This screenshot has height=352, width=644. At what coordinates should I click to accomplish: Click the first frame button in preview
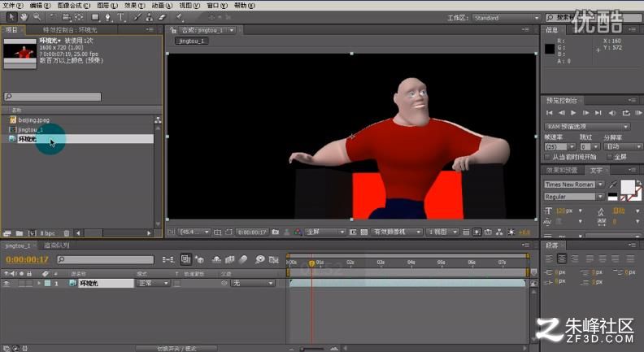pos(549,112)
